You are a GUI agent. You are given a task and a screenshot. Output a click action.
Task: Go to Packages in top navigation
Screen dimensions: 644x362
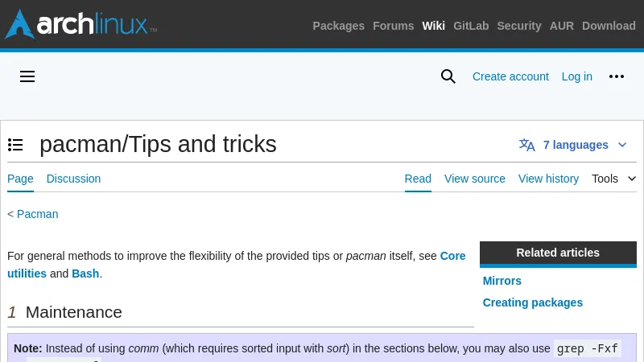pyautogui.click(x=338, y=26)
